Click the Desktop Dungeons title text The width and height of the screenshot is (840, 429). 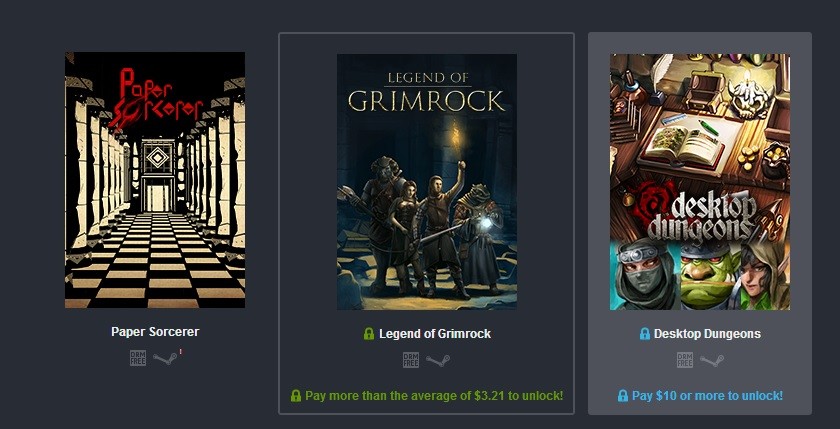[707, 334]
